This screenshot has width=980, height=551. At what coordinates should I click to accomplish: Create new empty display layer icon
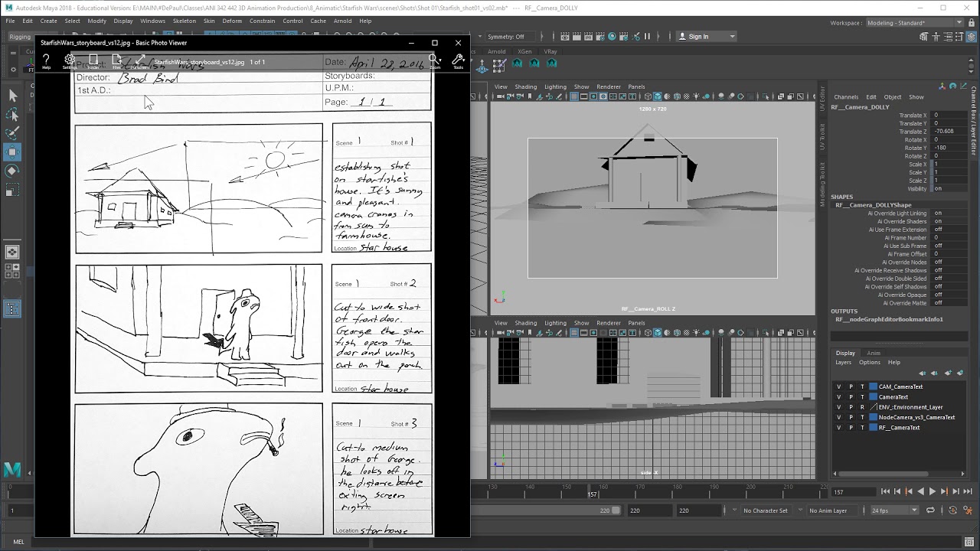(949, 373)
